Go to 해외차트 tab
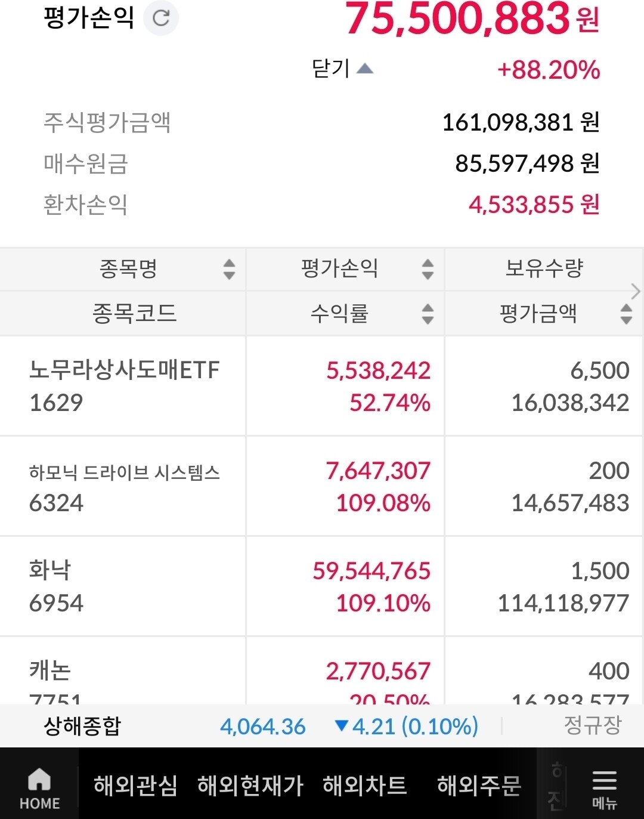Image resolution: width=644 pixels, height=819 pixels. click(x=365, y=786)
